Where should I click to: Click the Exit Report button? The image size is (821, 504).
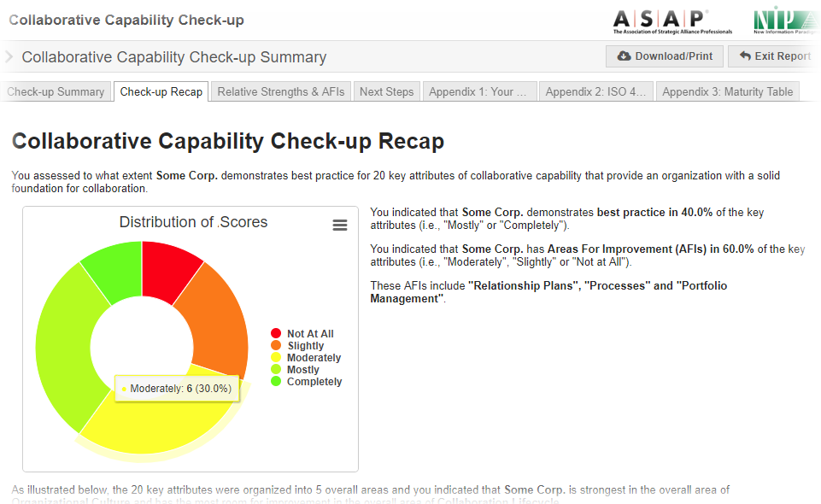pyautogui.click(x=774, y=56)
